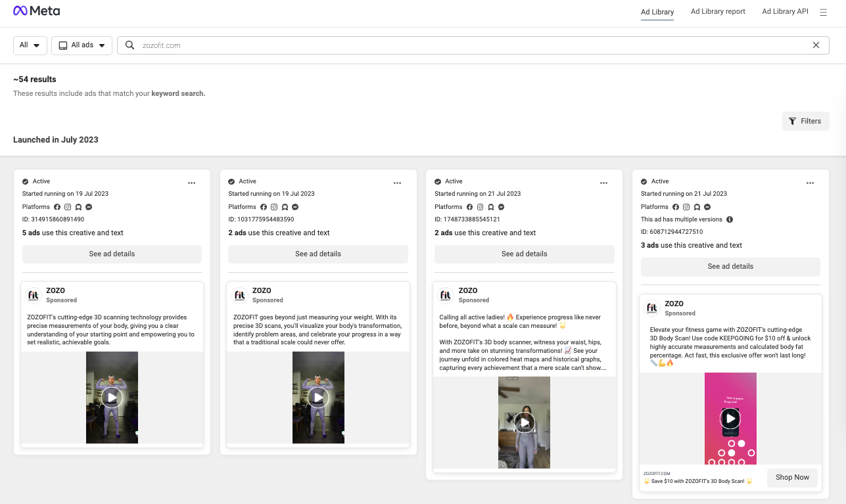Switch to the Ad Library report tab
Screen dimensions: 846x504
pyautogui.click(x=718, y=11)
